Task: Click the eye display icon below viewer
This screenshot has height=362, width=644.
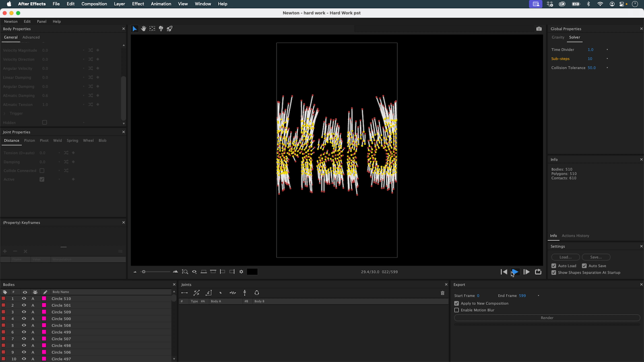Action: (194, 272)
